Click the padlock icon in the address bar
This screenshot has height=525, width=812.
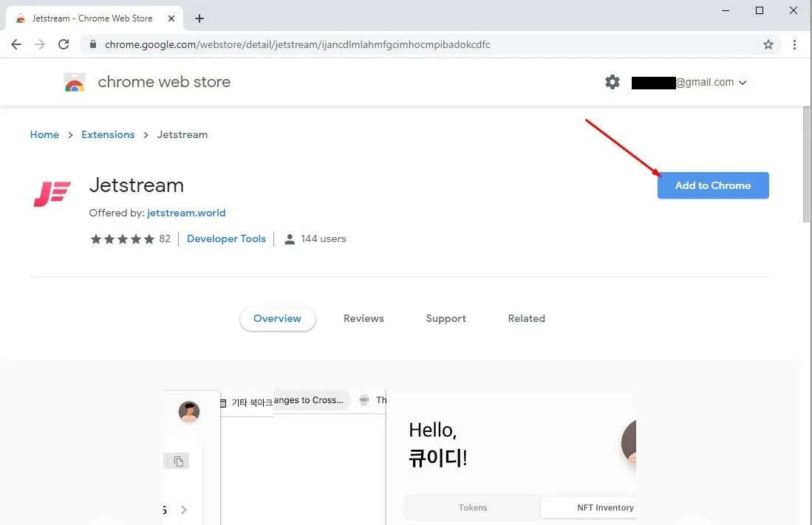pyautogui.click(x=93, y=44)
